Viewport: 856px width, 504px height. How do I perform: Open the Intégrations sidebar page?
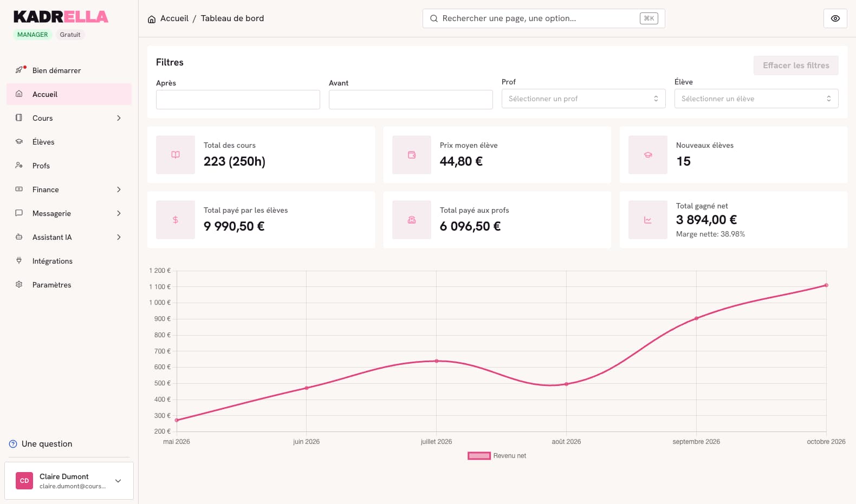click(69, 261)
